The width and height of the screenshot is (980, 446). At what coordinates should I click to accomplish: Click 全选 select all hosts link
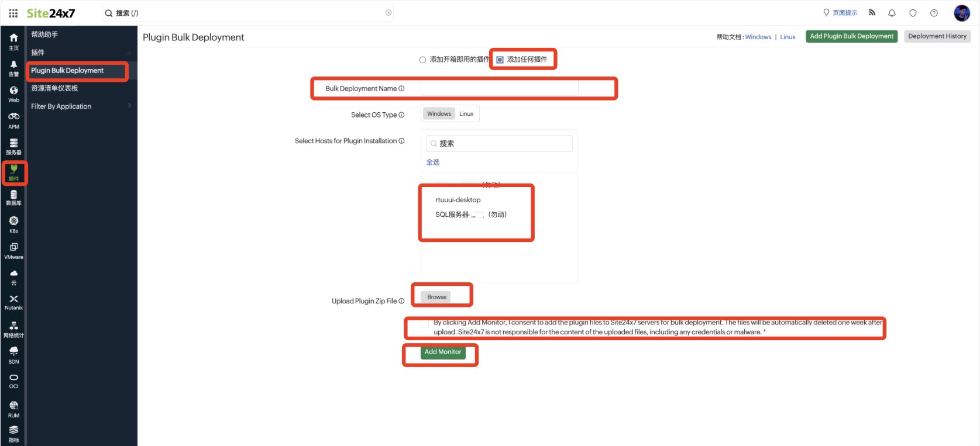click(433, 163)
